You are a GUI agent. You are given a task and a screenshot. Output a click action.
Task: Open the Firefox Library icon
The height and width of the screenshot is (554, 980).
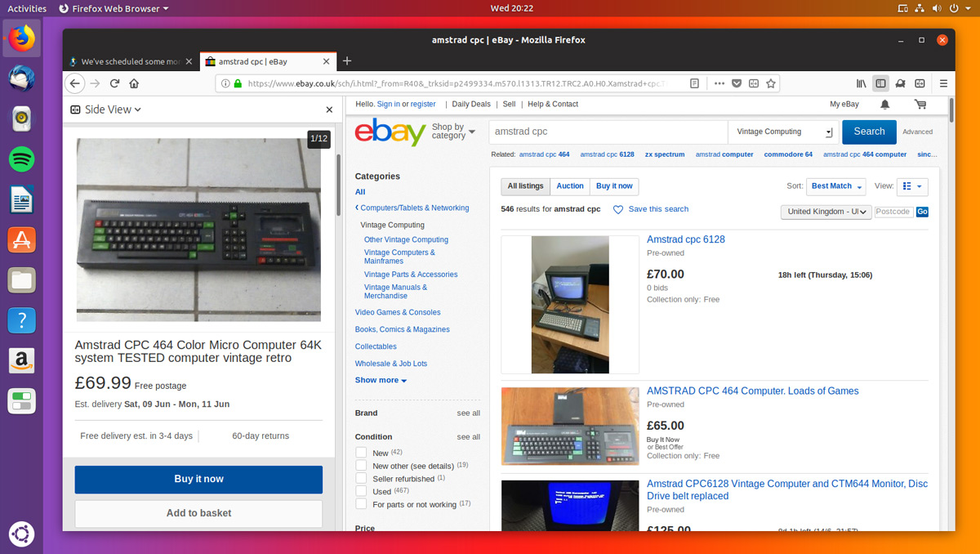click(x=861, y=83)
